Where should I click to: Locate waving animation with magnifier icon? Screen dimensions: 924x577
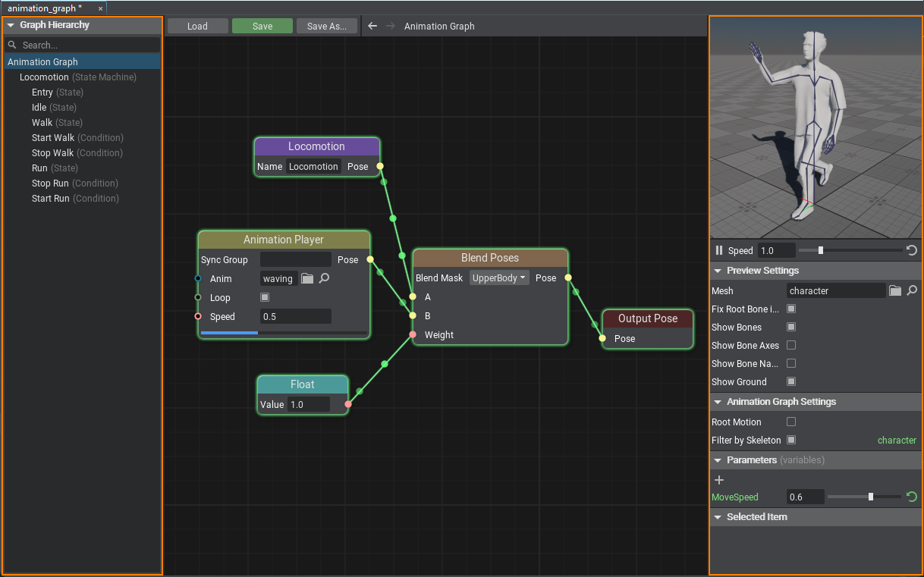[324, 278]
